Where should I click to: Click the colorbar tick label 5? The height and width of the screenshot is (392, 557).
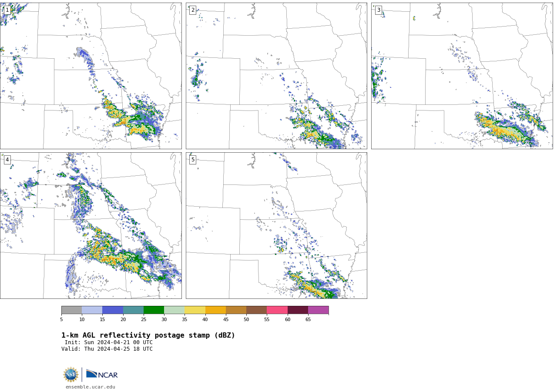point(61,320)
